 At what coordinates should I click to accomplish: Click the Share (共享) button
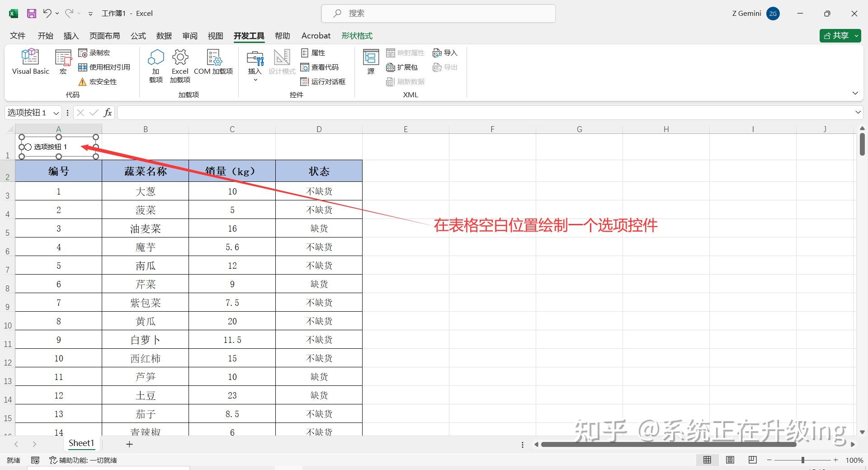click(x=836, y=36)
